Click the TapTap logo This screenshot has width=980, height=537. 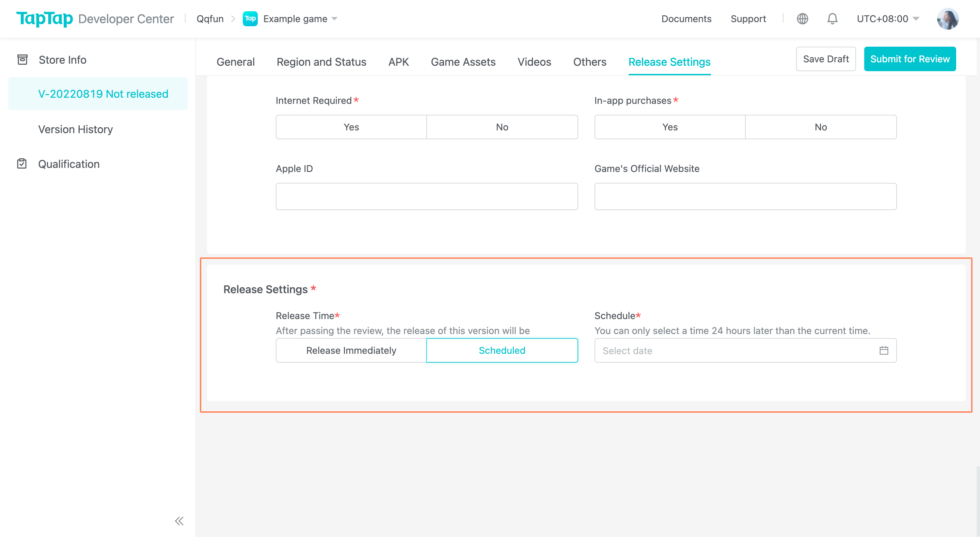44,18
